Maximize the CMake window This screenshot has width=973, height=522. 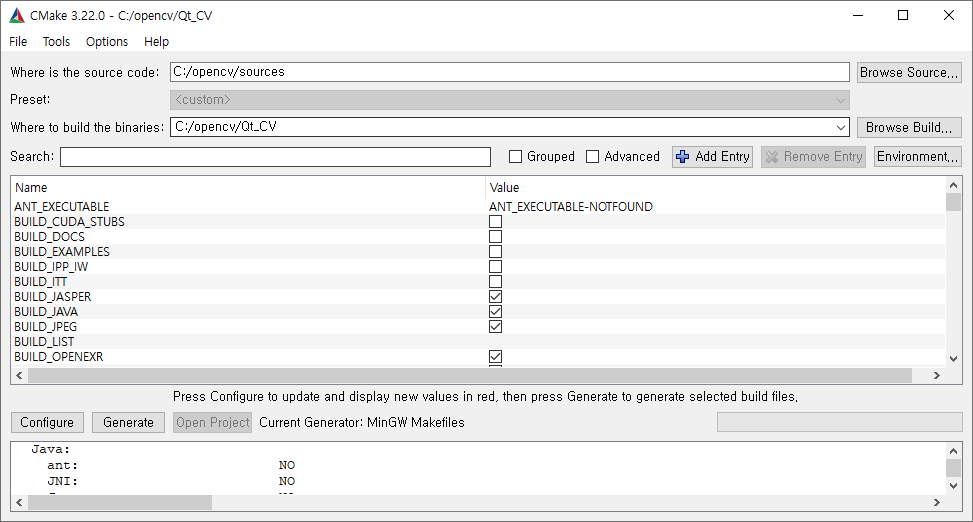tap(903, 16)
